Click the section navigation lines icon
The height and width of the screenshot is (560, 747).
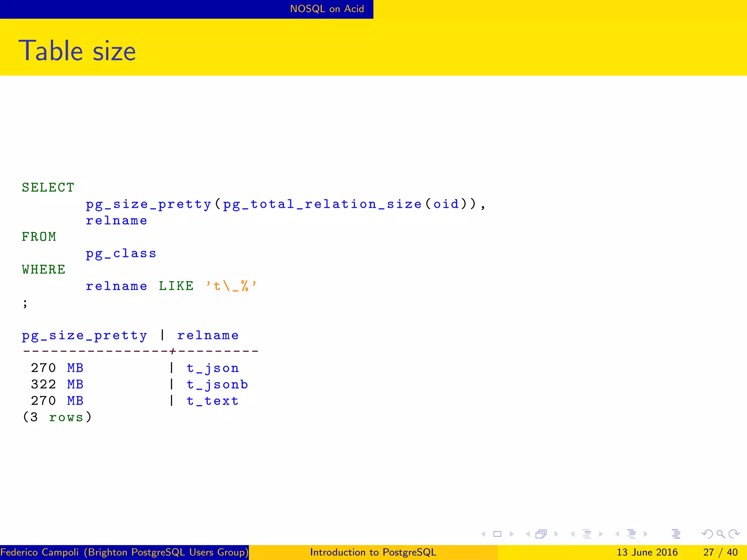[x=632, y=534]
